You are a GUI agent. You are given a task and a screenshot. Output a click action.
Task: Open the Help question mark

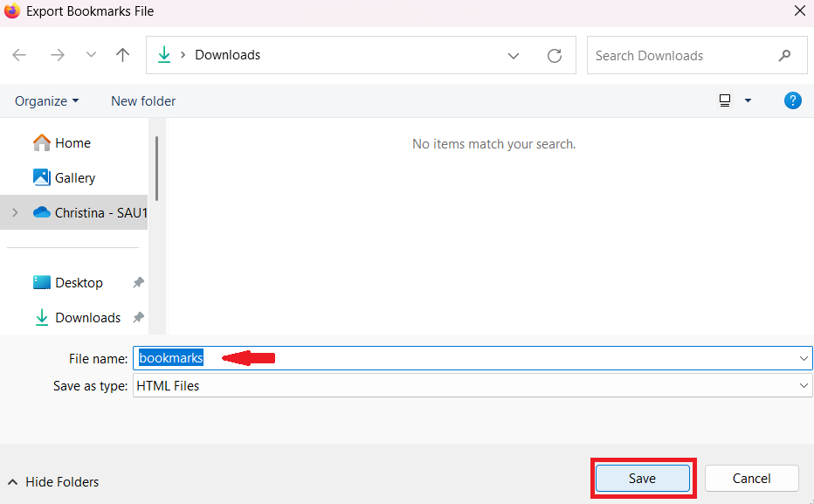(793, 100)
